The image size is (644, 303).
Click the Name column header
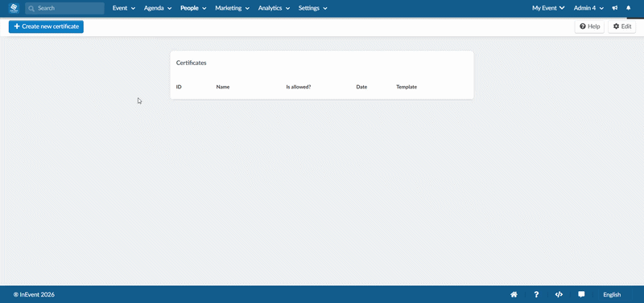[x=223, y=87]
